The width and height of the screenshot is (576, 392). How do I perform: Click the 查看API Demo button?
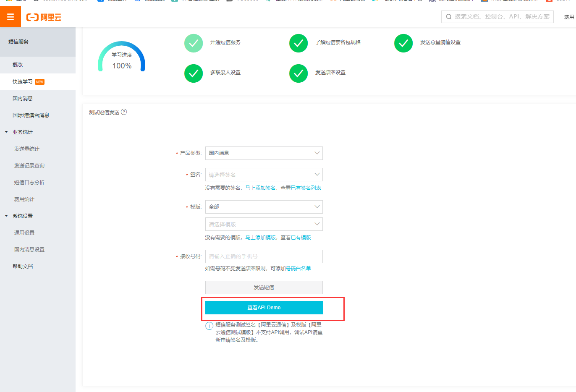click(x=264, y=308)
